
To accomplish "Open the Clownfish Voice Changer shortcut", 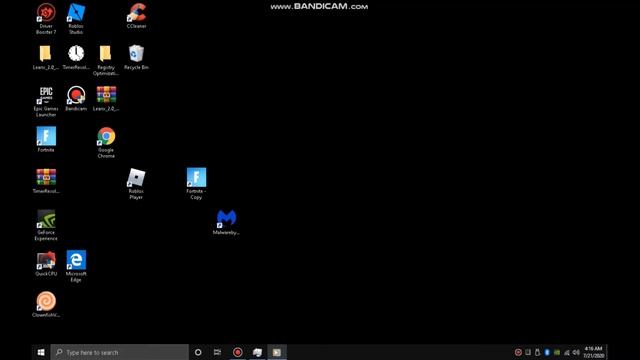I will pos(46,304).
